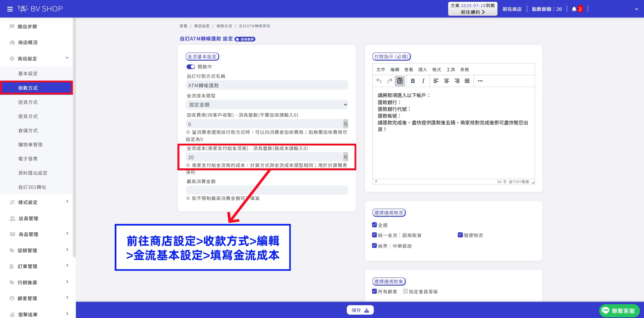The width and height of the screenshot is (644, 318).
Task: Uncheck the 全選 checkbox
Action: click(374, 225)
